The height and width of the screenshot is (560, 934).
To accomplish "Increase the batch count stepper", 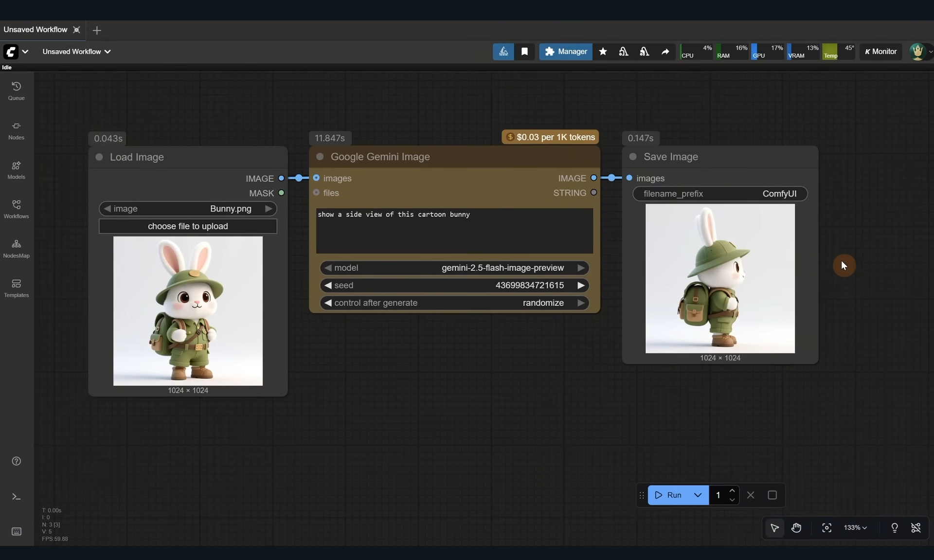I will (732, 490).
